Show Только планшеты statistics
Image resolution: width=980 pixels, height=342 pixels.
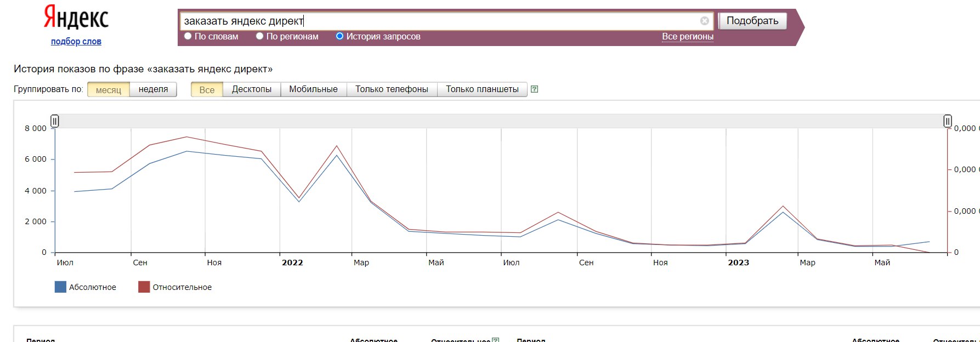482,89
